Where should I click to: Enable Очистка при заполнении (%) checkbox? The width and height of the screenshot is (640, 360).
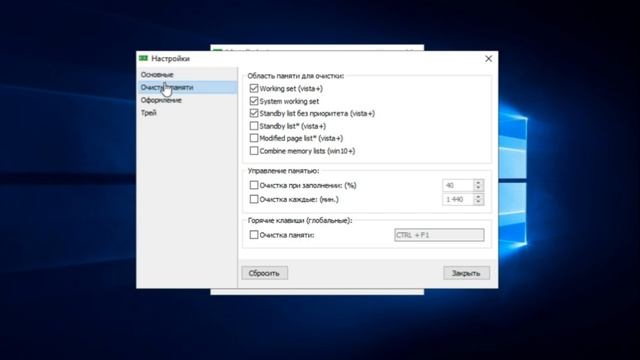(254, 185)
